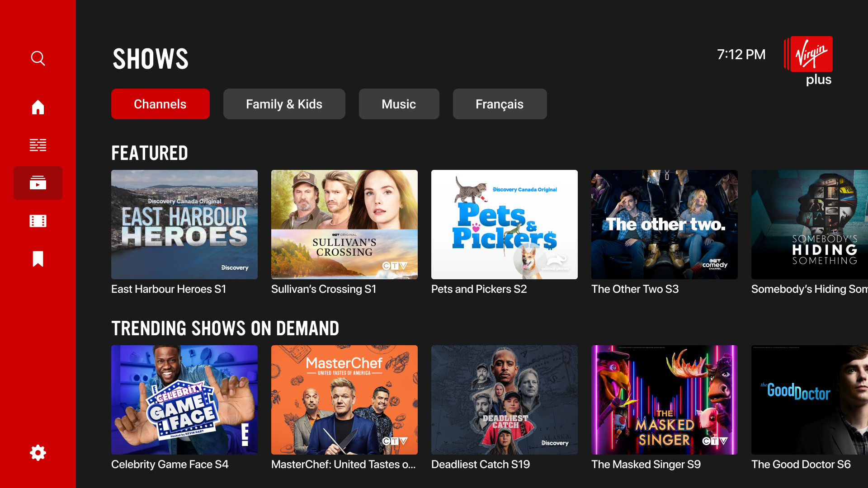Open the MasterChef: United Tastes poster

pos(344,400)
